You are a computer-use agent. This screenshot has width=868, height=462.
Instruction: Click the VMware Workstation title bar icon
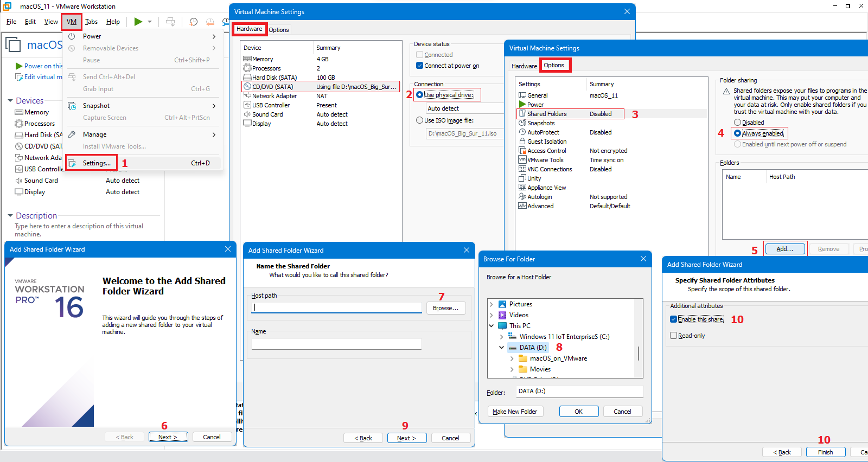click(7, 6)
